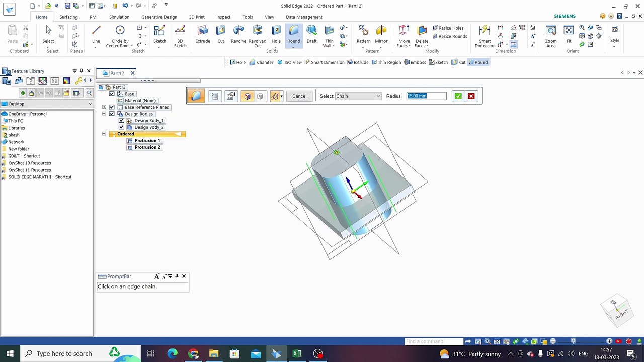Open Microsoft Edge from the taskbar
Screen dimensions: 644x362
(x=172, y=354)
